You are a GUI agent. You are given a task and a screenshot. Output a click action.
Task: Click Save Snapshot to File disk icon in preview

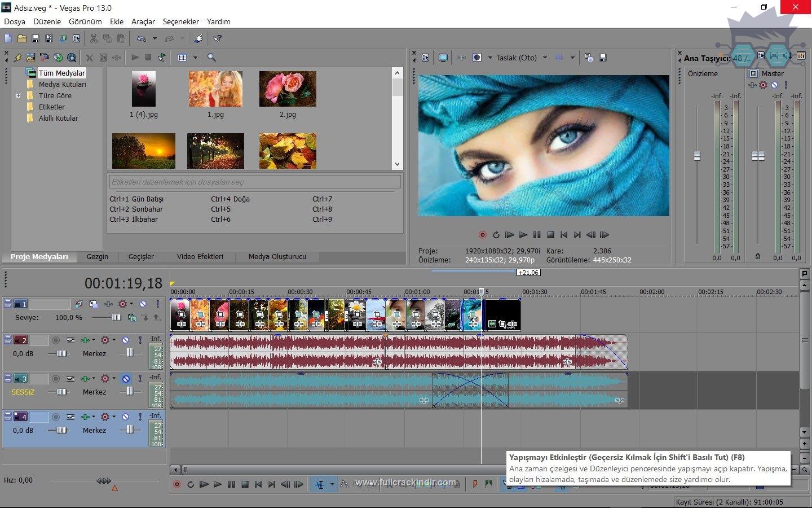(603, 58)
